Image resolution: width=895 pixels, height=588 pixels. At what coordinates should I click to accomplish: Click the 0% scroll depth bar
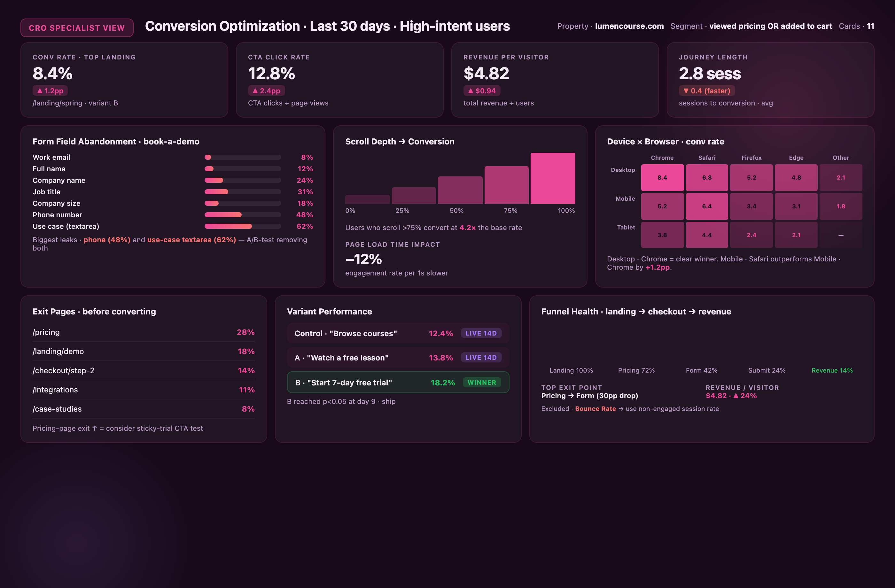[x=367, y=199]
